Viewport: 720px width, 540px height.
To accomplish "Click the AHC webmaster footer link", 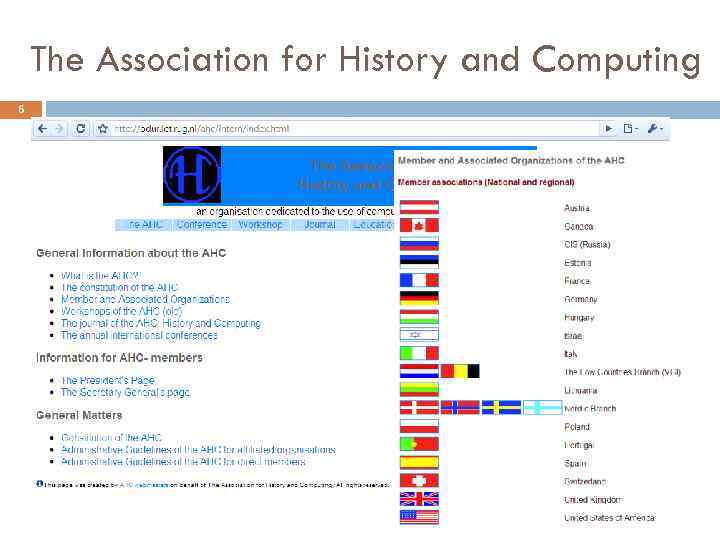I will (x=143, y=485).
